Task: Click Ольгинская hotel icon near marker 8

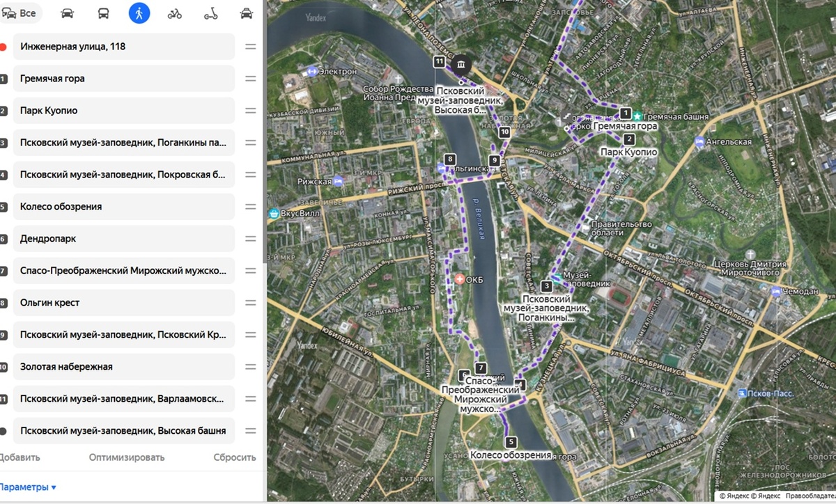Action: (x=443, y=168)
